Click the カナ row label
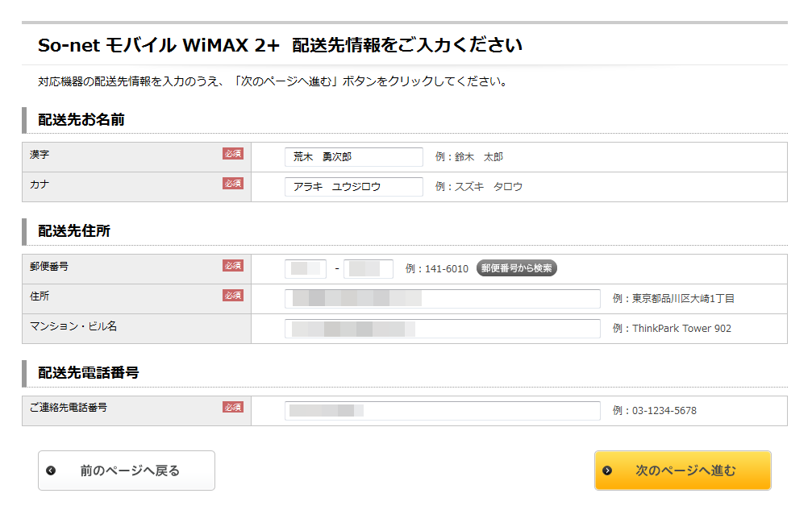This screenshot has height=510, width=812. point(40,185)
